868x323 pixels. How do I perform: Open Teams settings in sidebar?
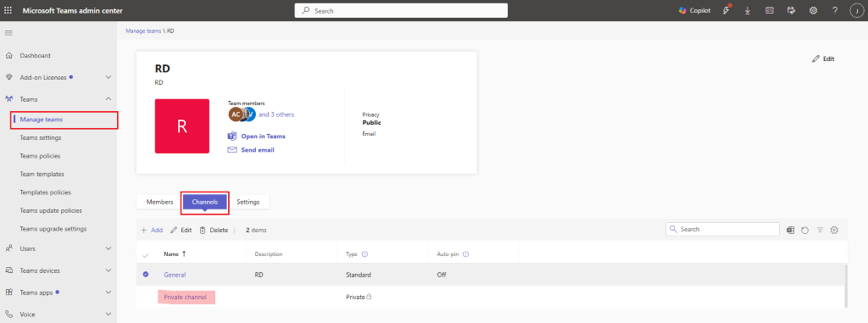tap(41, 137)
